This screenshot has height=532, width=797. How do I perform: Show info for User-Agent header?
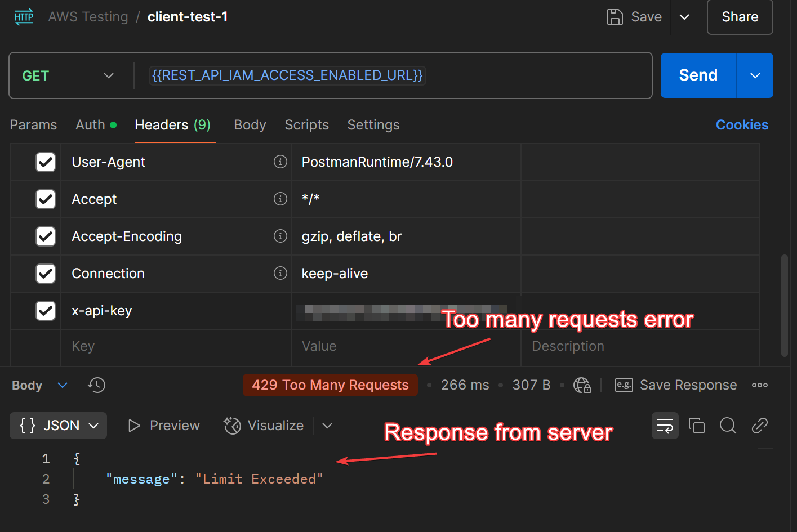[280, 162]
